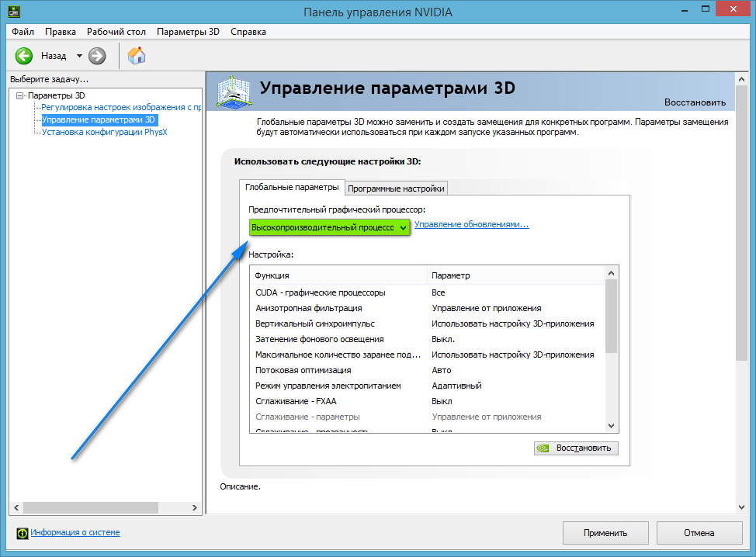The image size is (756, 557).
Task: Select the Сглаживание - FXAA row
Action: (x=427, y=401)
